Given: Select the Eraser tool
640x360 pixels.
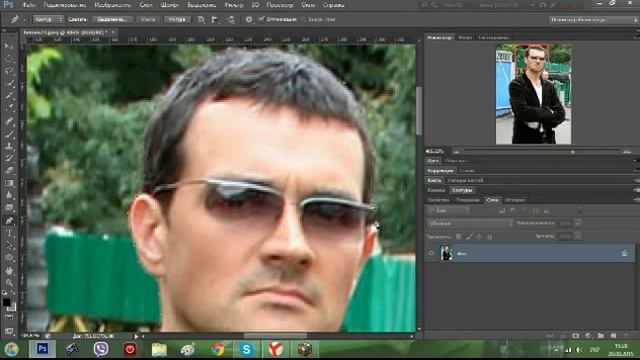Looking at the screenshot, I should 9,171.
